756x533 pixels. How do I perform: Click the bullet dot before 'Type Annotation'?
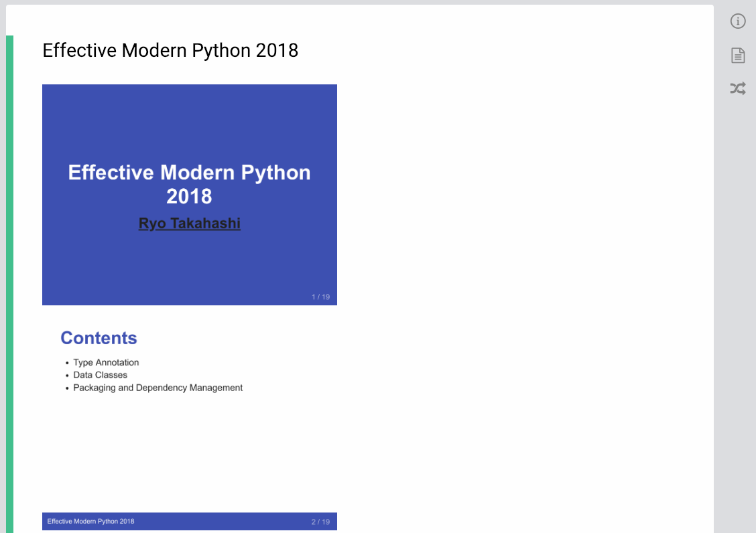point(68,363)
